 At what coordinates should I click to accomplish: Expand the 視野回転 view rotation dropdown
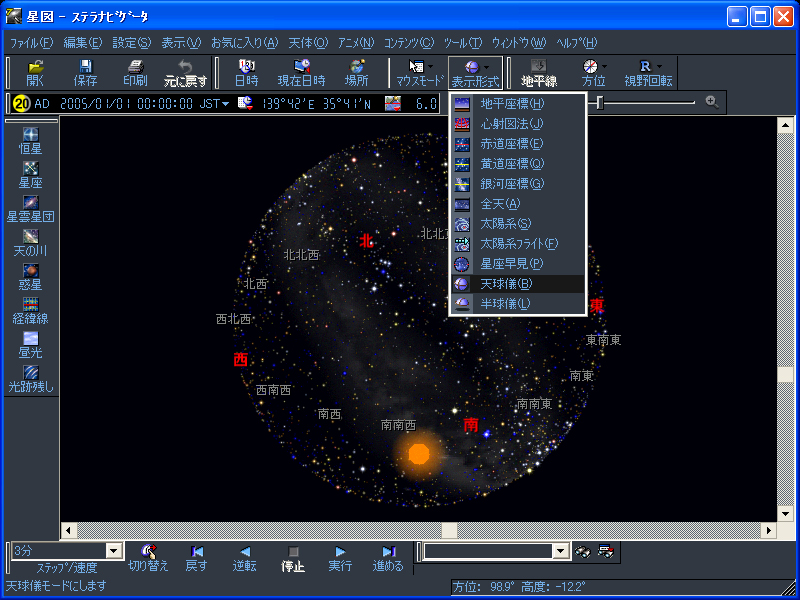(660, 66)
